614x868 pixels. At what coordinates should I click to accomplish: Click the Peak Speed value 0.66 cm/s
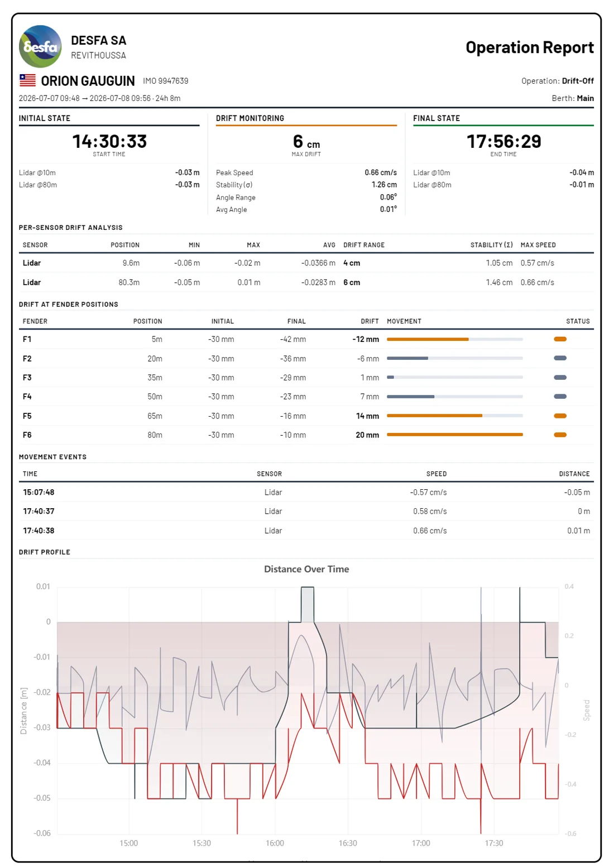point(381,172)
